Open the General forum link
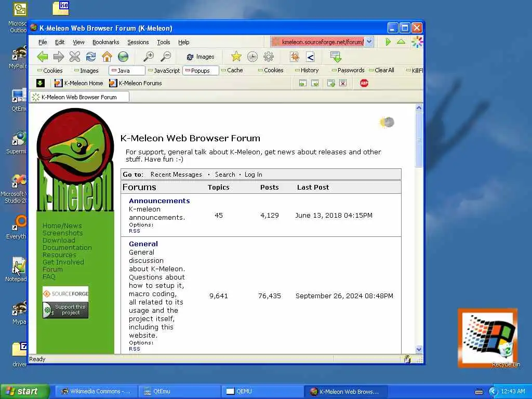Viewport: 532px width, 399px height. (143, 244)
